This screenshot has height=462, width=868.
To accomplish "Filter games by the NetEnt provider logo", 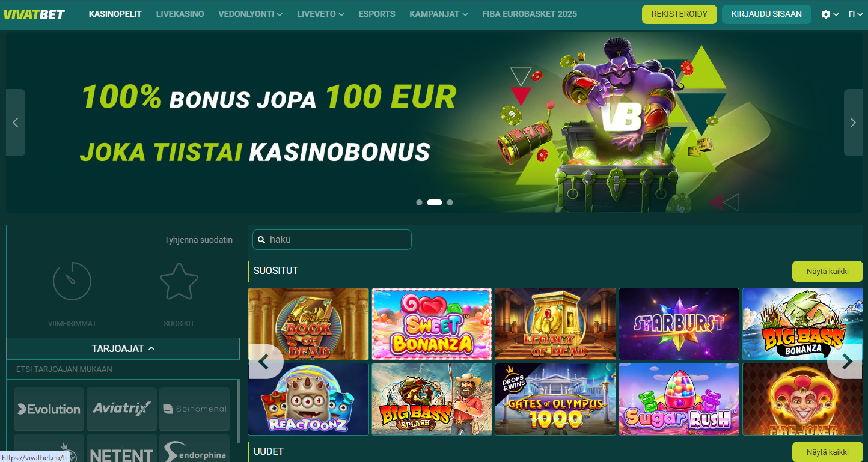I will (x=121, y=448).
